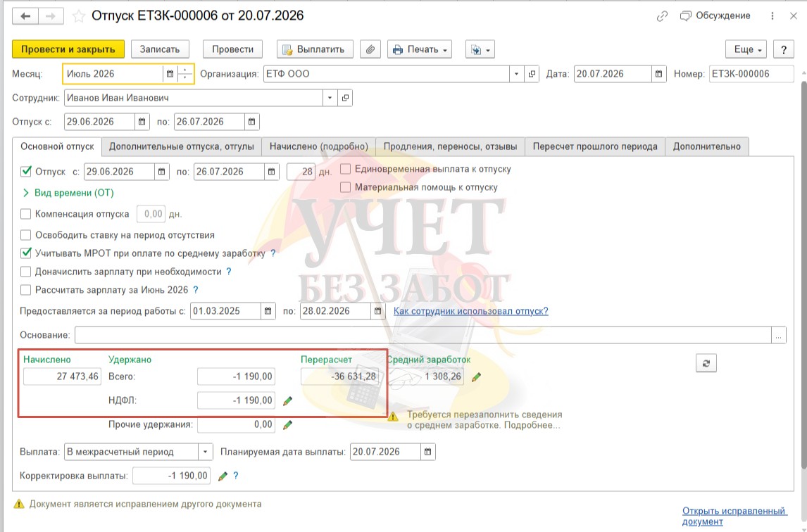Switch to Продления, переносы, отзывы tab
This screenshot has height=532, width=807.
[451, 146]
